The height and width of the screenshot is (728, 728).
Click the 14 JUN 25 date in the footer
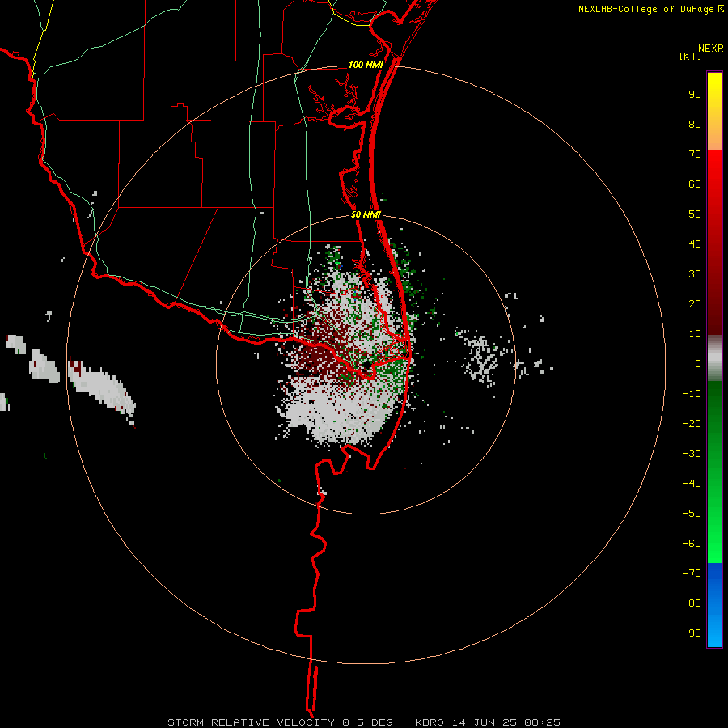pyautogui.click(x=485, y=722)
